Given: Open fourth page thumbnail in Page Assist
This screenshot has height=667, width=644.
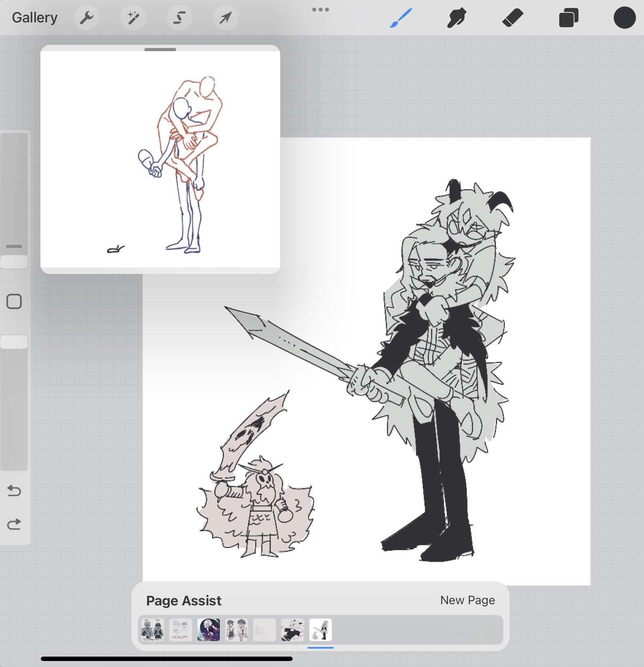Looking at the screenshot, I should (237, 630).
